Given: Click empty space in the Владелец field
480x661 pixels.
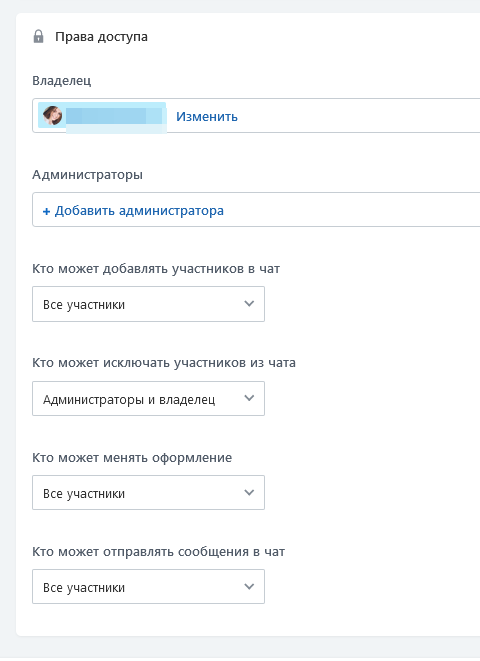Looking at the screenshot, I should (x=358, y=116).
